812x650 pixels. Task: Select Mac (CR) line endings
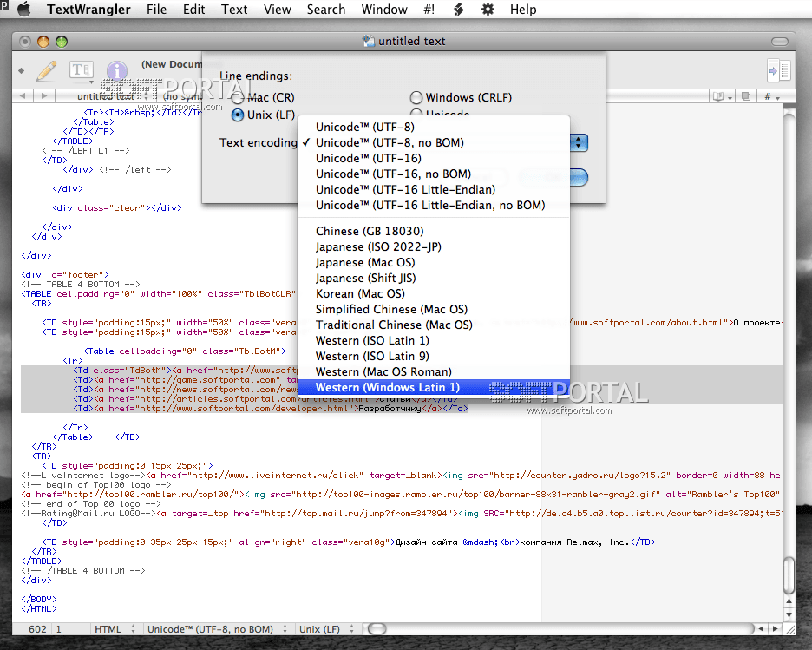coord(238,98)
